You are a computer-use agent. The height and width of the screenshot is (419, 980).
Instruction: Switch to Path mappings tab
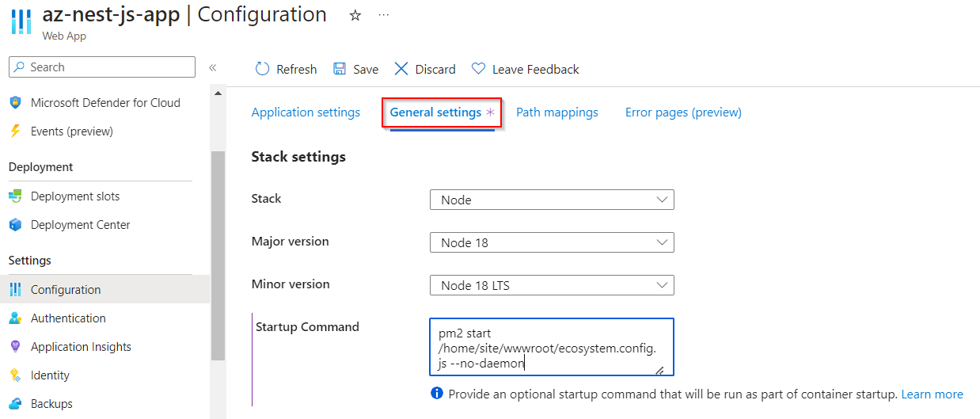click(557, 112)
